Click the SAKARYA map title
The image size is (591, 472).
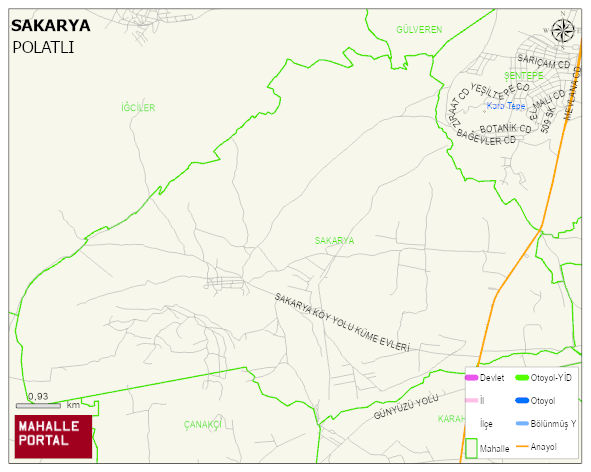pyautogui.click(x=51, y=26)
